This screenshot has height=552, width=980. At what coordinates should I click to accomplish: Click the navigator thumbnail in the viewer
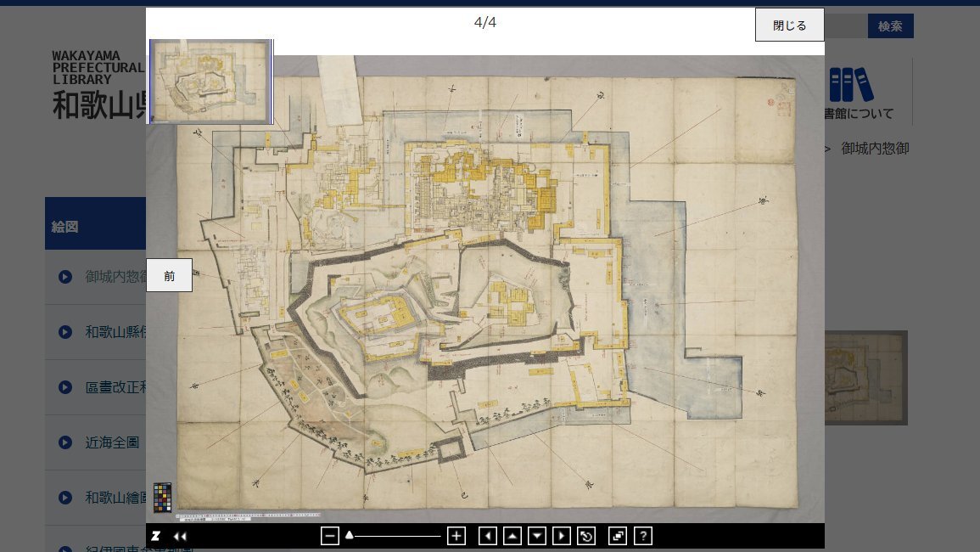tap(210, 81)
